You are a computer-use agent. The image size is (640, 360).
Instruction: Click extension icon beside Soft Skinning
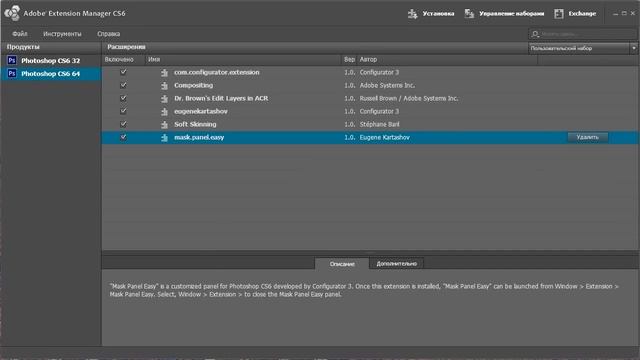click(x=164, y=124)
